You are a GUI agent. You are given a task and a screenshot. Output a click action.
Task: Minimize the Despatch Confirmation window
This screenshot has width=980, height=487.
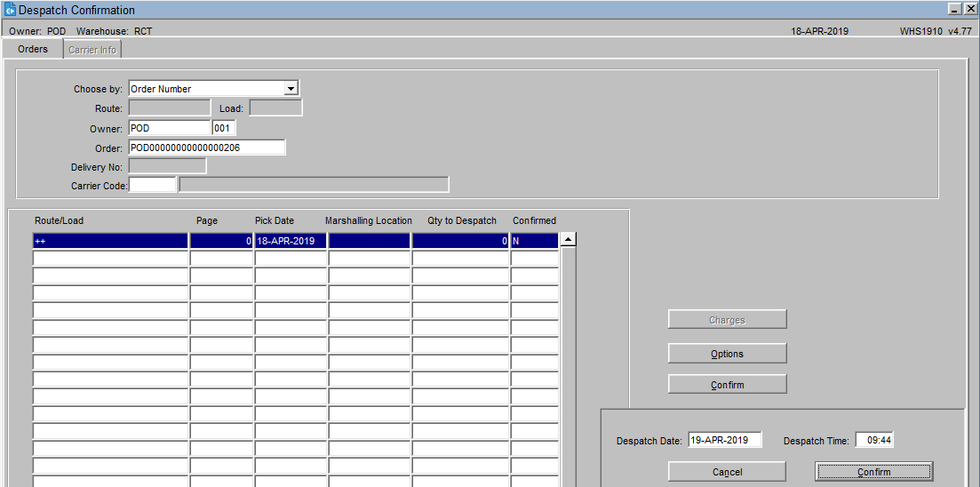pos(954,9)
